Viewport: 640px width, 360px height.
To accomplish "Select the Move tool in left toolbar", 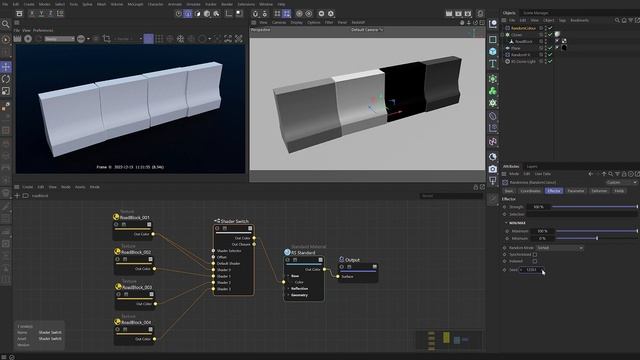I will [x=6, y=67].
